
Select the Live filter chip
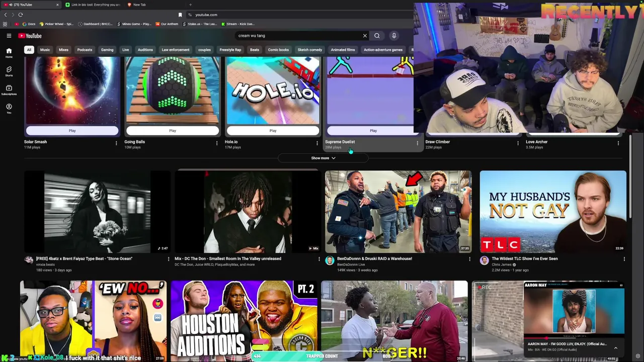coord(125,50)
